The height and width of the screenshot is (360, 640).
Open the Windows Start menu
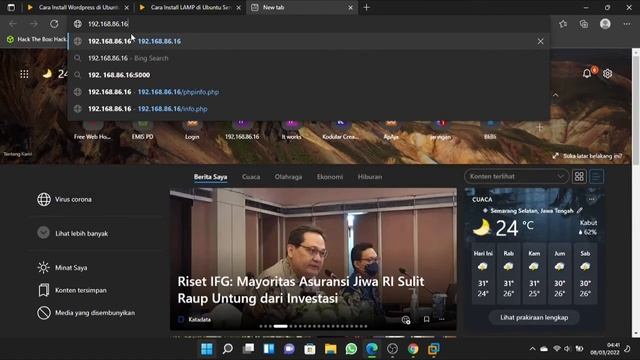pos(207,349)
